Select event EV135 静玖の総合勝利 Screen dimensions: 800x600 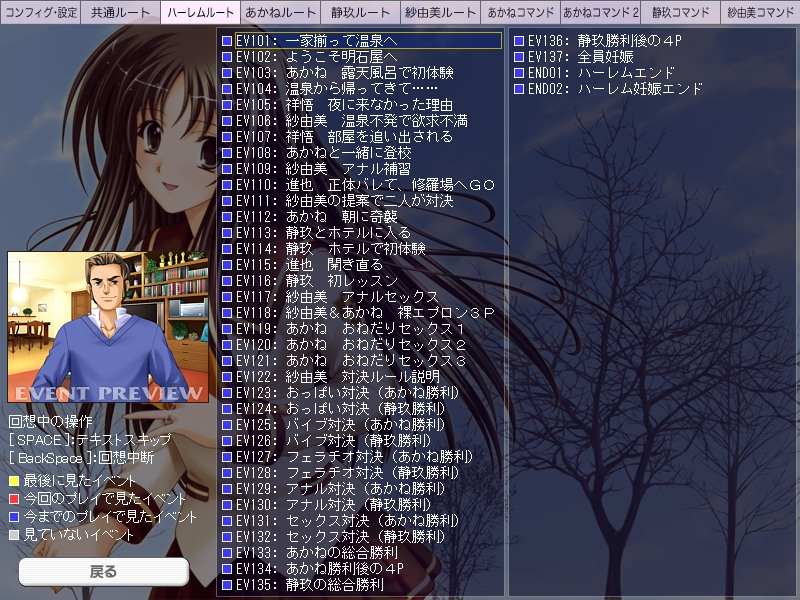309,584
